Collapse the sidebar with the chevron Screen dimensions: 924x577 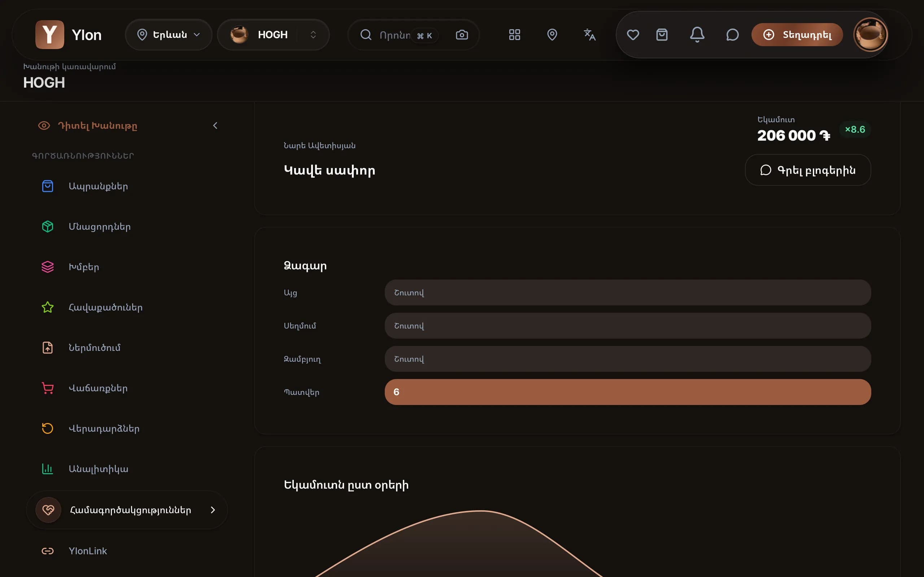(x=215, y=125)
